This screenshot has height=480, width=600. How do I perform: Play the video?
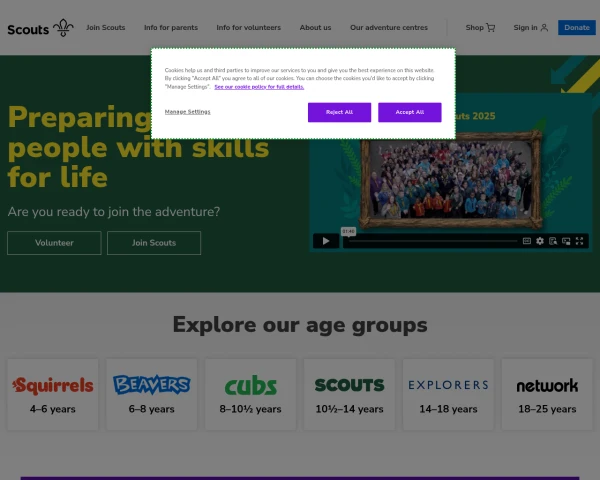(x=326, y=241)
